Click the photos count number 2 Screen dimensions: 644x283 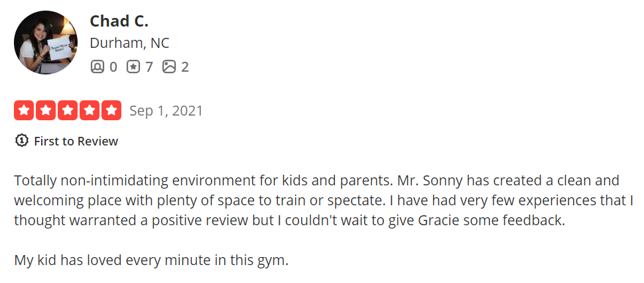185,66
